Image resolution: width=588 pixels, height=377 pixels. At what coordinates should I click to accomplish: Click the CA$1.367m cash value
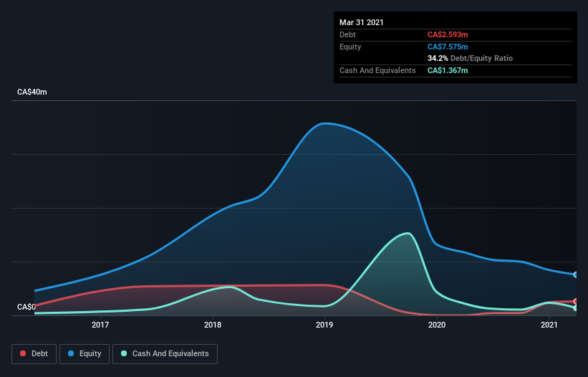(x=448, y=70)
